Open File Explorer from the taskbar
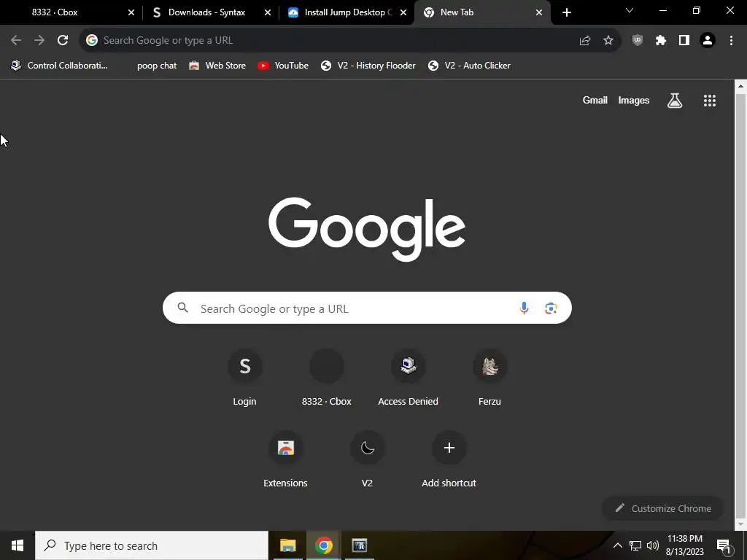This screenshot has height=560, width=747. tap(287, 545)
